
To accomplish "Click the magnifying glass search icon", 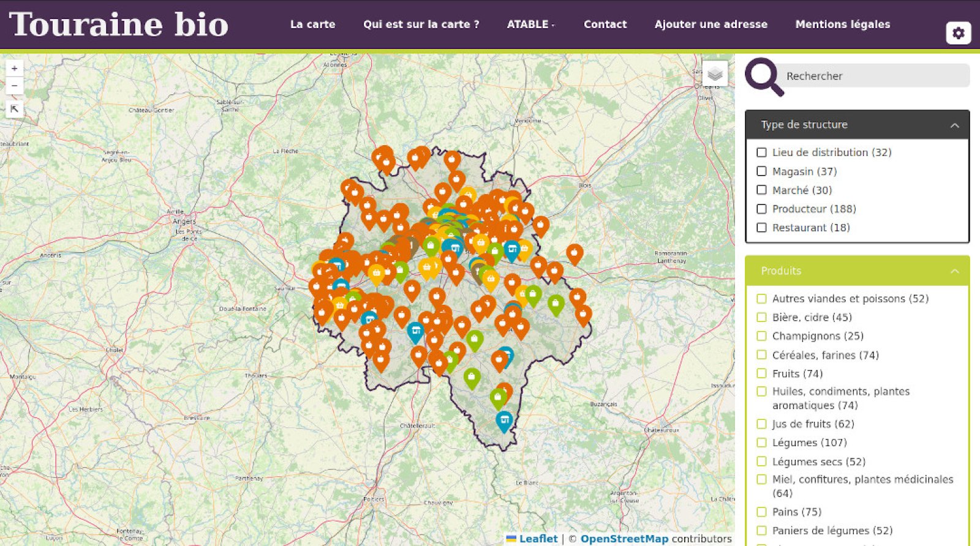I will 763,77.
